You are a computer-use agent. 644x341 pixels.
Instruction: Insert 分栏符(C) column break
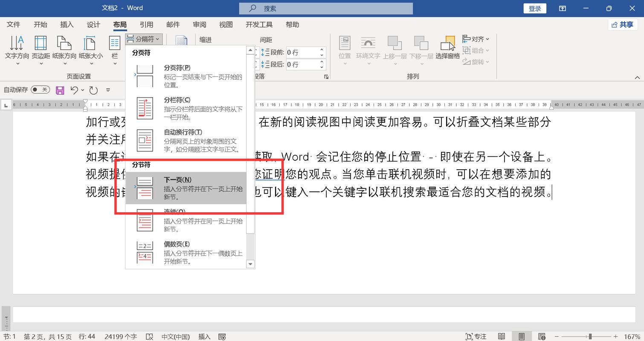(186, 108)
